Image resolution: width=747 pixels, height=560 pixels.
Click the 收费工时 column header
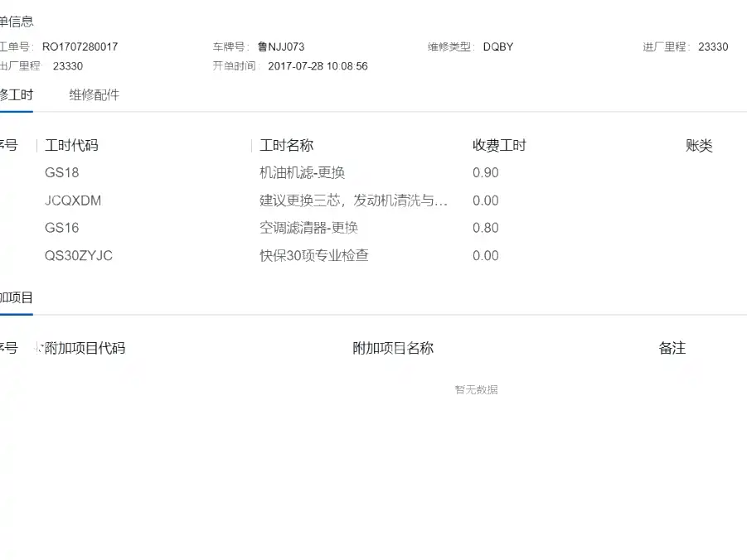tap(499, 145)
